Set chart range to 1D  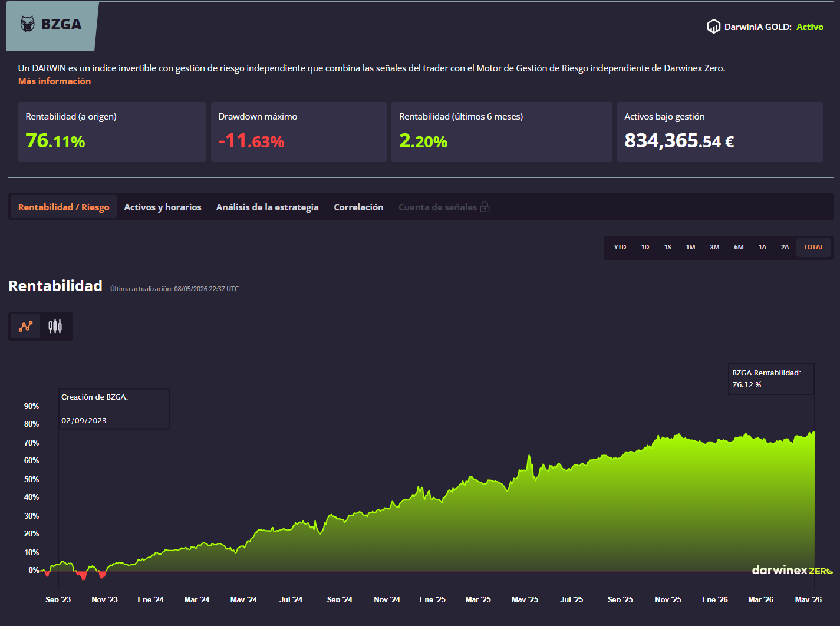tap(645, 248)
